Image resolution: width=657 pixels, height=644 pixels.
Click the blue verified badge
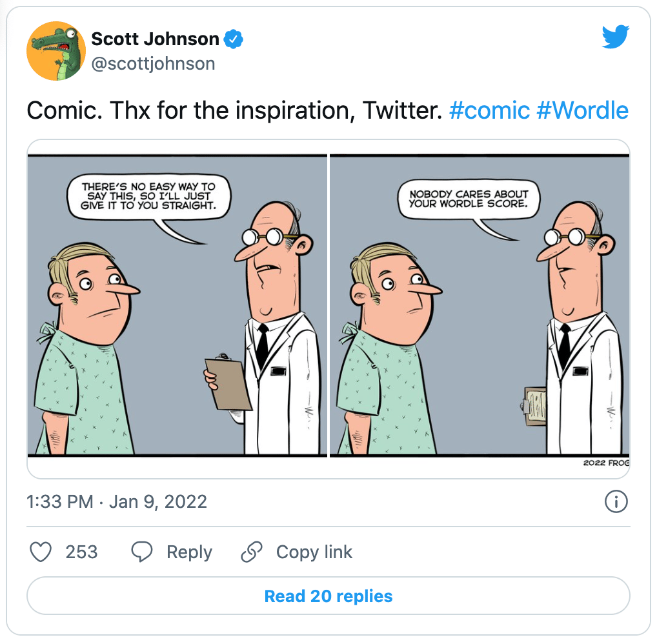pos(234,39)
